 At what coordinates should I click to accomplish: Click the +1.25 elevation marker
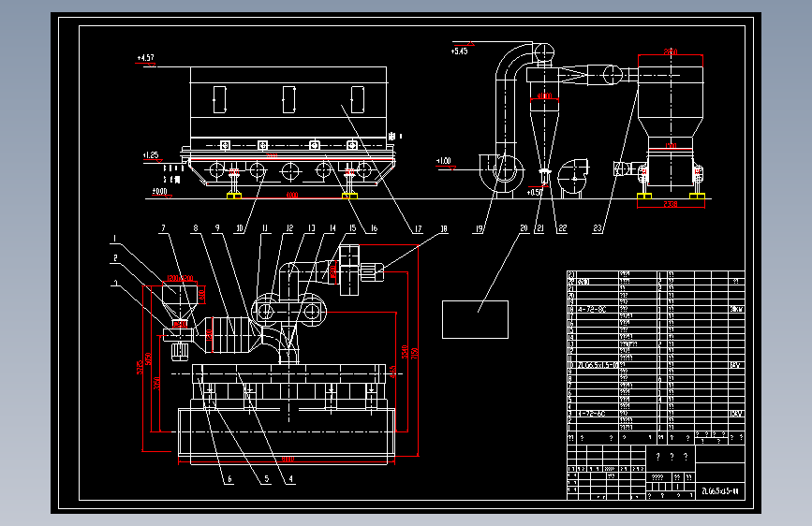click(x=151, y=154)
